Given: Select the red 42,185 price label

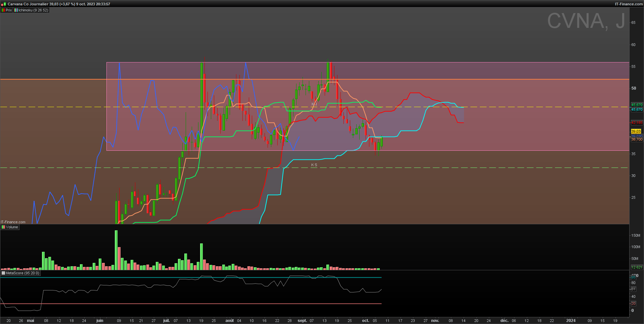Looking at the screenshot, I should (637, 123).
